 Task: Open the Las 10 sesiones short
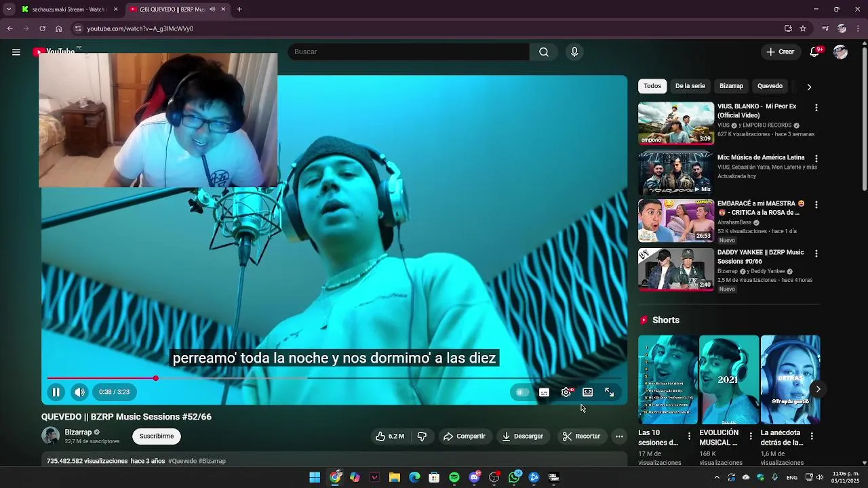point(667,380)
